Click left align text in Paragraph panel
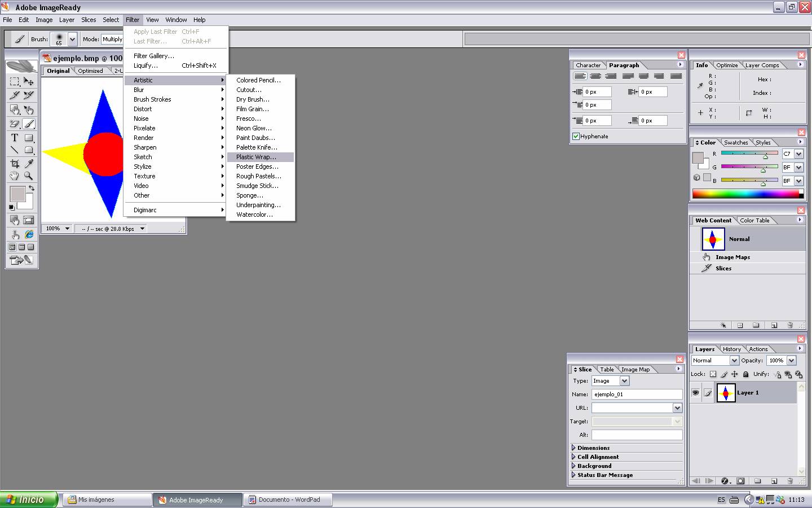Viewport: 812px width, 508px height. click(x=580, y=76)
